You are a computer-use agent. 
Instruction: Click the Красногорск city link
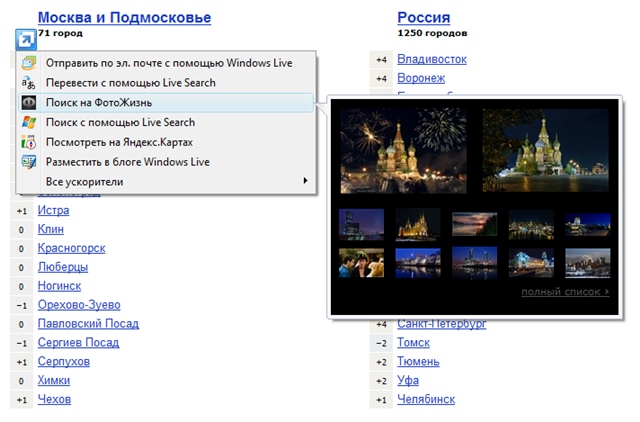coord(71,248)
